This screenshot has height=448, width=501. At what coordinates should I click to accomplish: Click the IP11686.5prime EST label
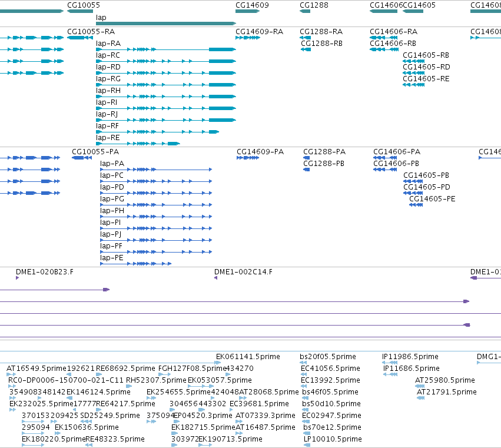click(x=411, y=369)
